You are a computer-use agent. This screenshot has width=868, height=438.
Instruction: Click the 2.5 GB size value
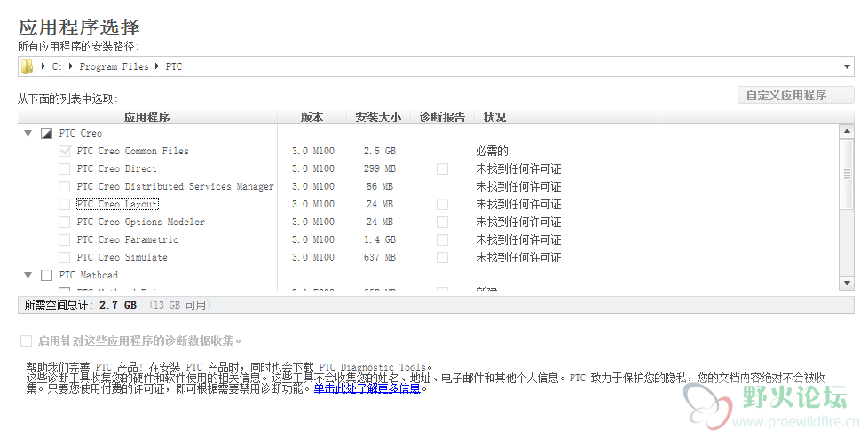click(x=380, y=151)
